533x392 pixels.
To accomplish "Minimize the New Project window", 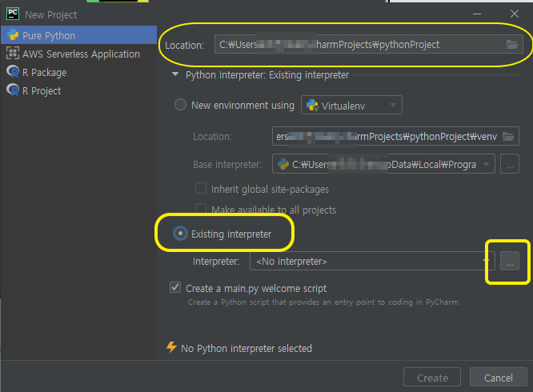I will click(477, 14).
